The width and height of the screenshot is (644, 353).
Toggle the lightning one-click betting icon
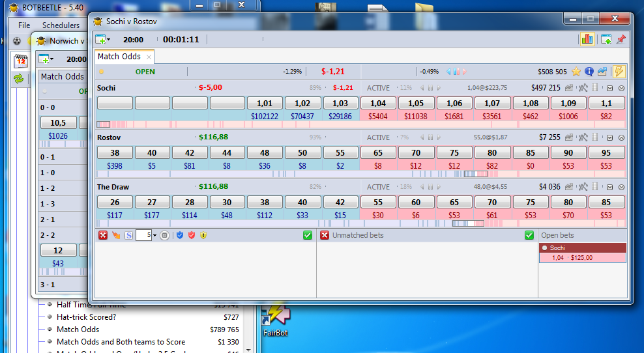tap(619, 72)
